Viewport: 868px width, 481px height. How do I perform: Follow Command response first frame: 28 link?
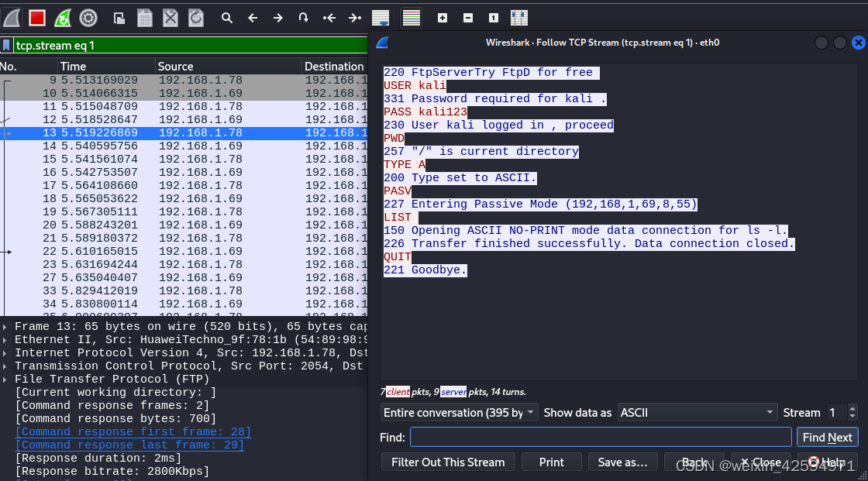tap(133, 431)
